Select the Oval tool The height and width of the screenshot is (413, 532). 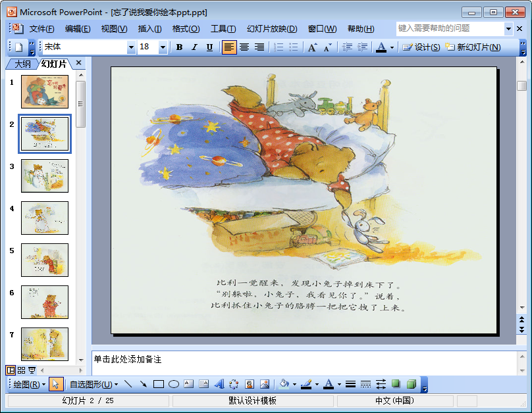174,384
